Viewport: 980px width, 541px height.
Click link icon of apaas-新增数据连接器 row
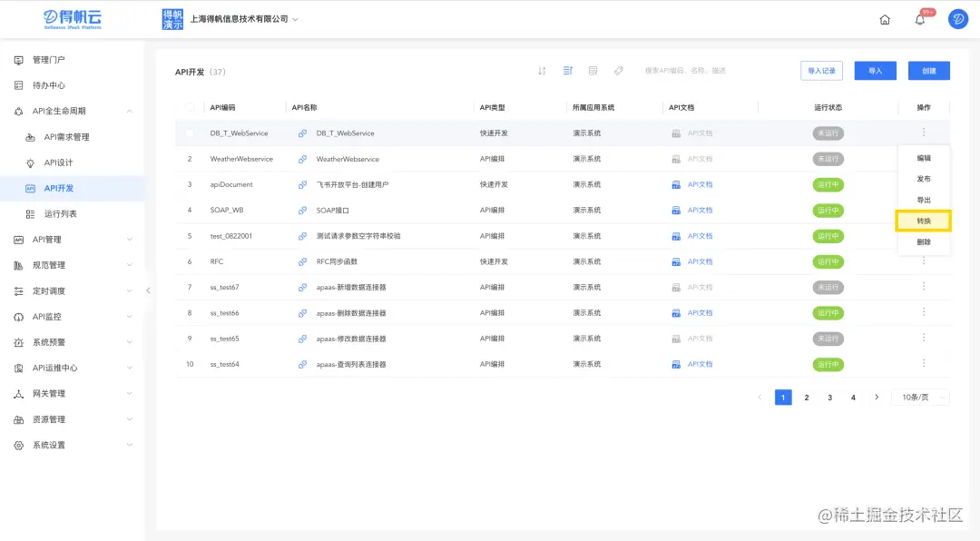pyautogui.click(x=302, y=287)
